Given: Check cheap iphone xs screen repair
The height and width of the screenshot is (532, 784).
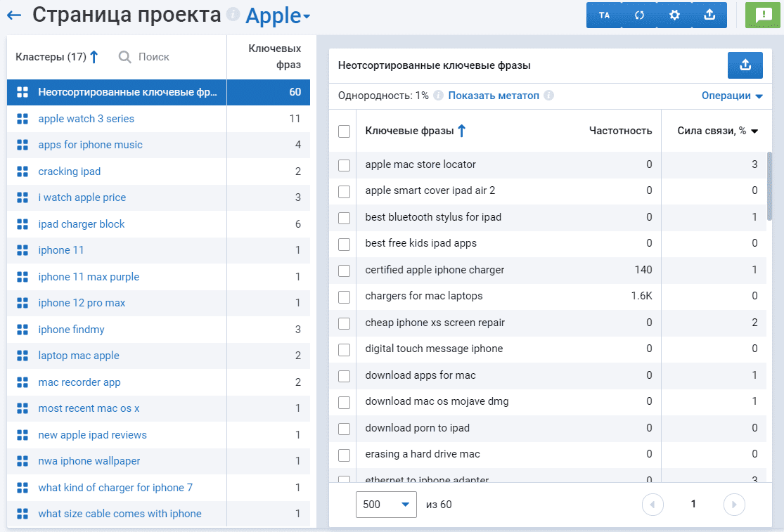Looking at the screenshot, I should tap(344, 323).
